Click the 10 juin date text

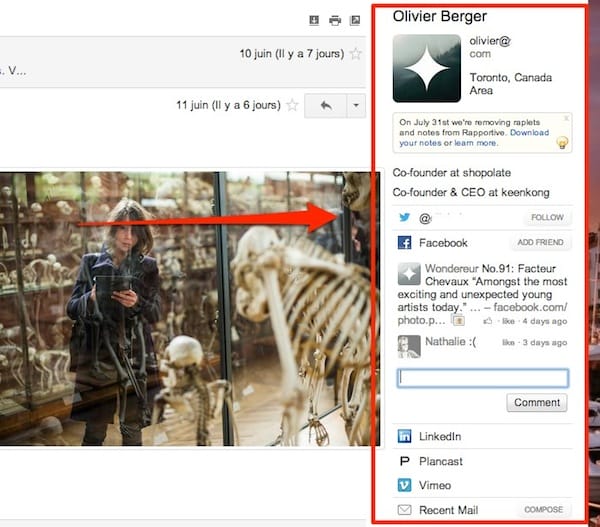coord(292,54)
